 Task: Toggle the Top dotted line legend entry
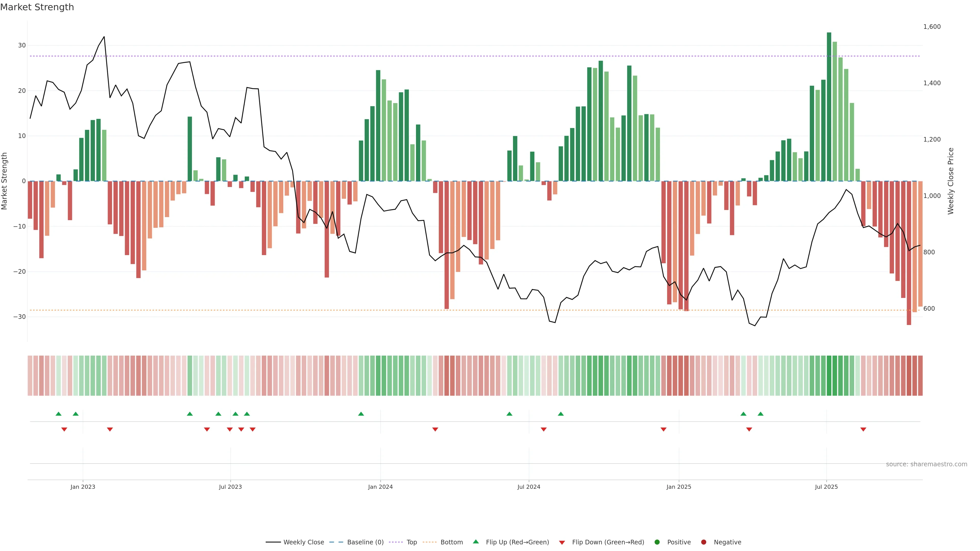click(x=411, y=542)
